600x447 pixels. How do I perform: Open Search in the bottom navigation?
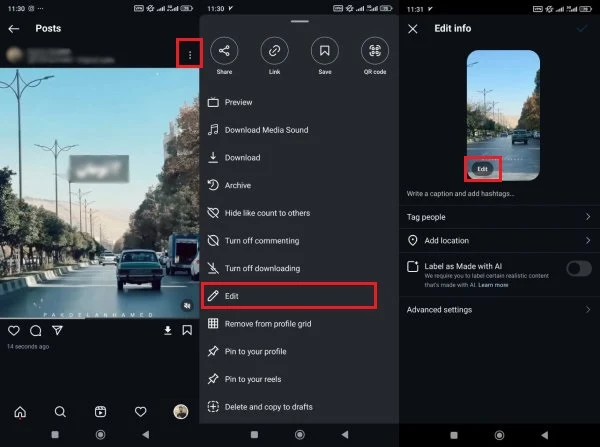(x=60, y=412)
